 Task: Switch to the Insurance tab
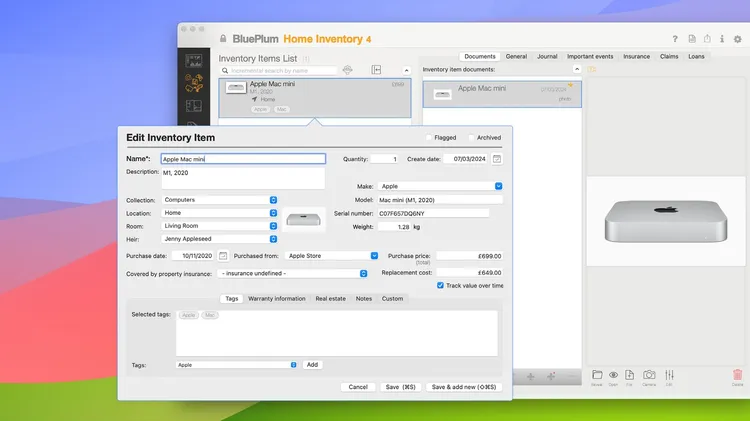pos(636,56)
